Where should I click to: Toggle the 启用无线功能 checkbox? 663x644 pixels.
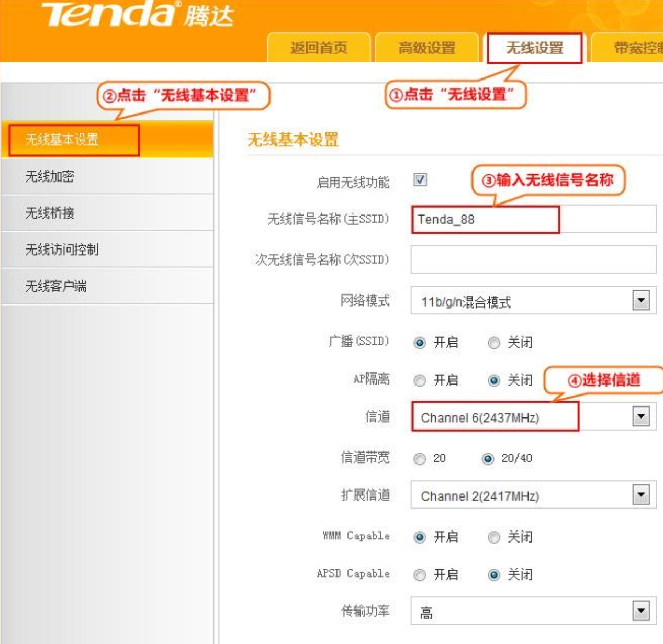[x=420, y=180]
